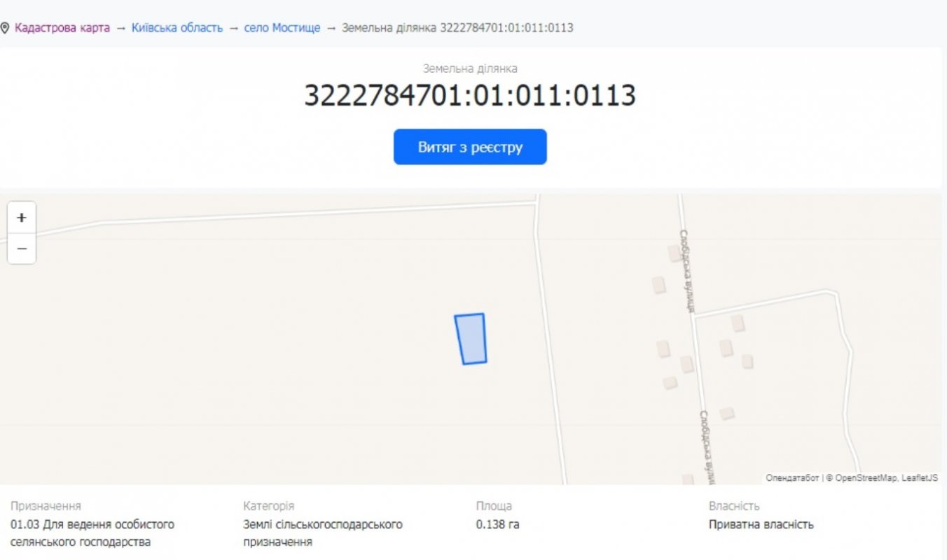This screenshot has width=947, height=560.
Task: Click the large cadastral number heading
Action: 470,96
